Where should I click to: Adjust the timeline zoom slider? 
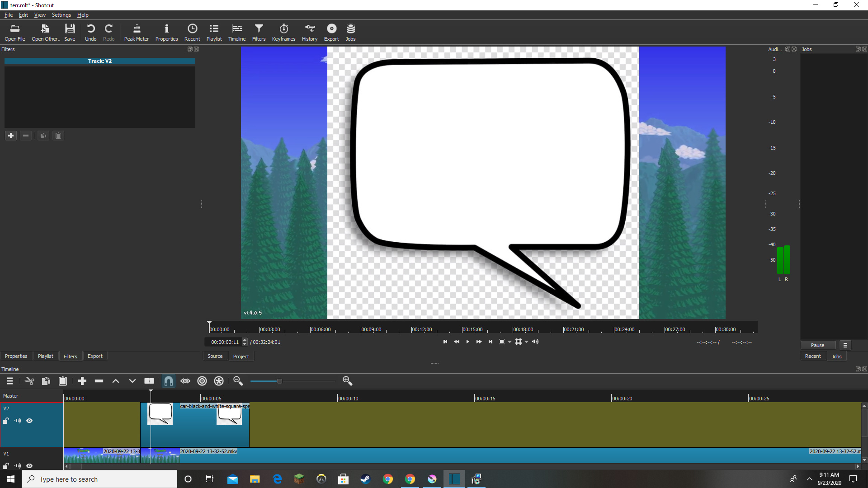tap(279, 381)
